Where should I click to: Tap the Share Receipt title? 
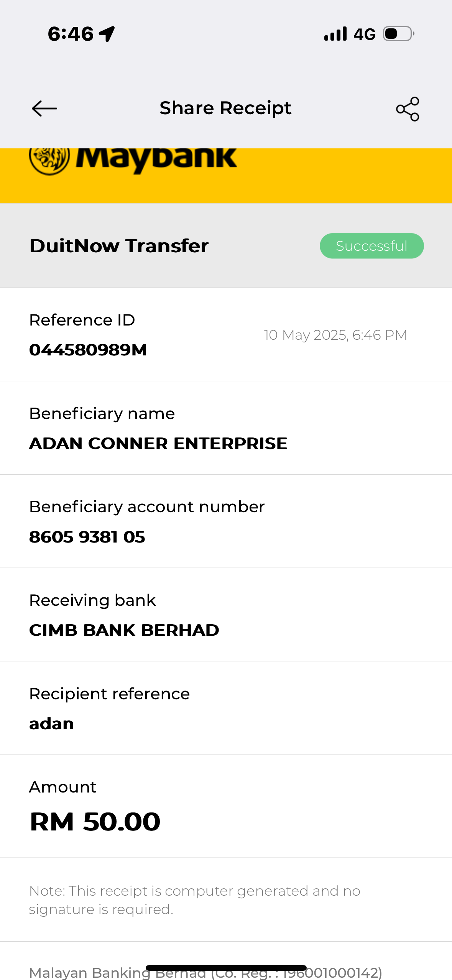225,108
